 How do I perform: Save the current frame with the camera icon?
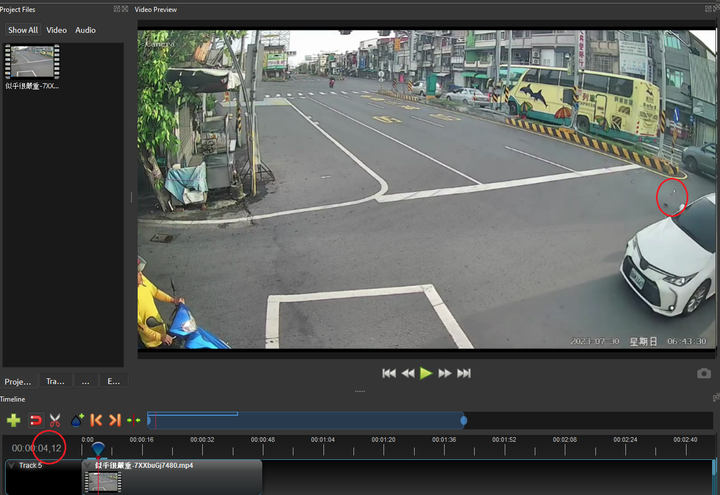[x=703, y=373]
